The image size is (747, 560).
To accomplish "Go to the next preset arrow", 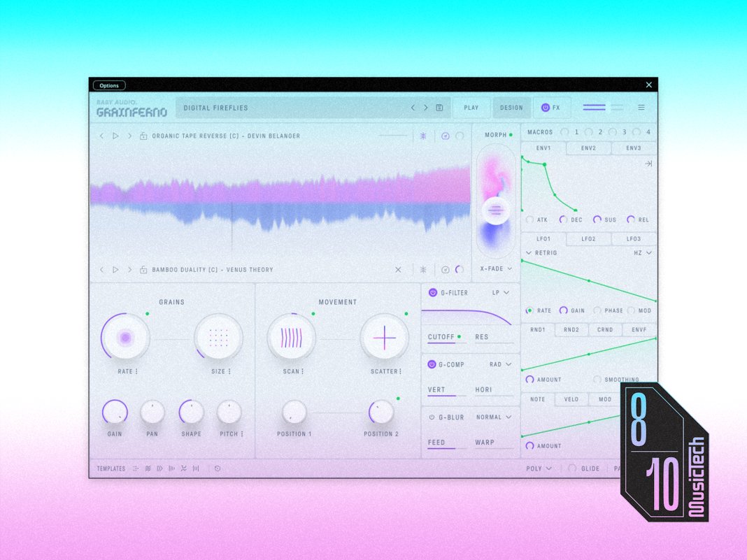I will point(425,108).
